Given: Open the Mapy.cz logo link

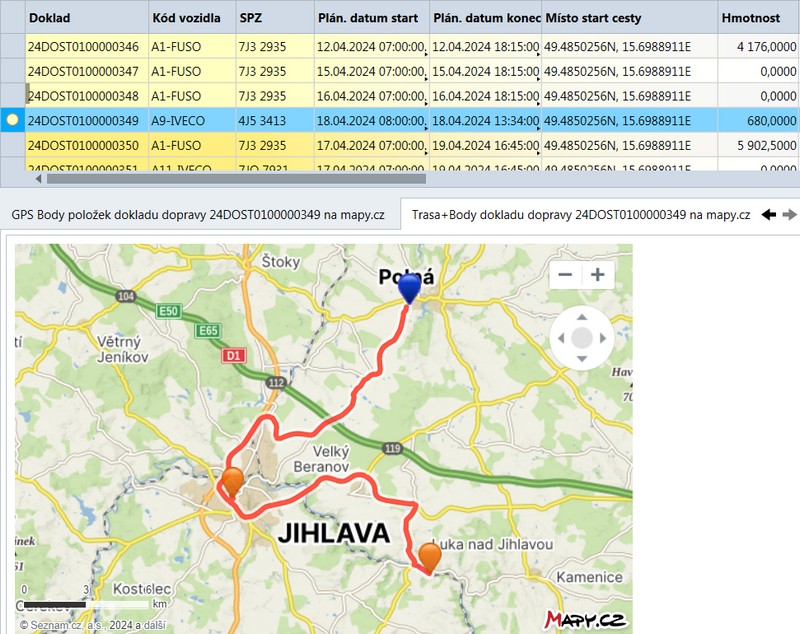Looking at the screenshot, I should click(x=585, y=619).
